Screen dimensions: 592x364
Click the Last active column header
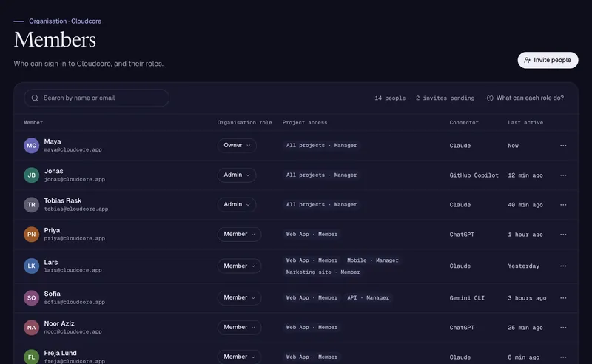coord(525,122)
